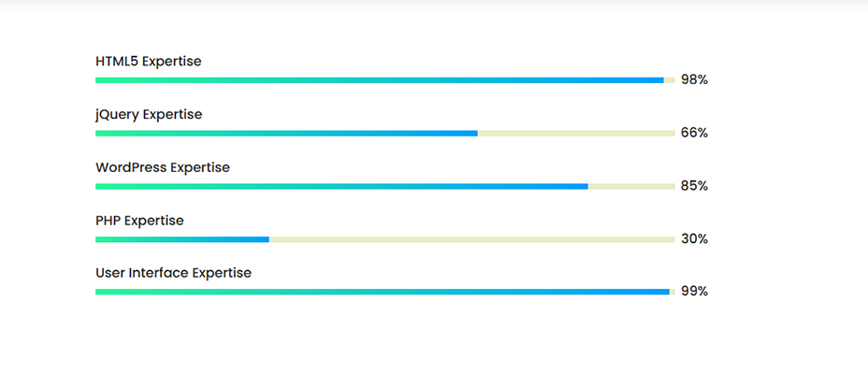Click the WordPress Expertise label
The image size is (868, 387).
[163, 167]
